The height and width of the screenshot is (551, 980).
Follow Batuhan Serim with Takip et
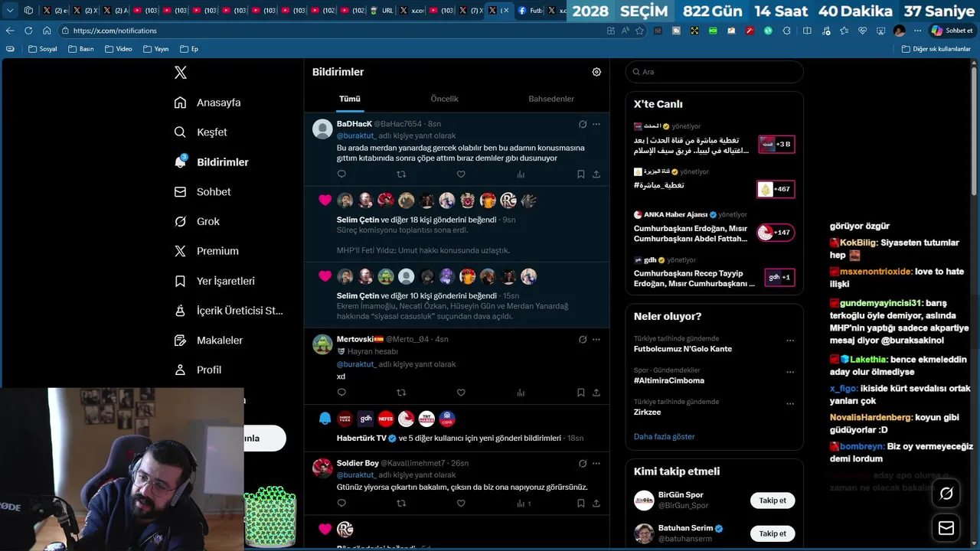(773, 533)
